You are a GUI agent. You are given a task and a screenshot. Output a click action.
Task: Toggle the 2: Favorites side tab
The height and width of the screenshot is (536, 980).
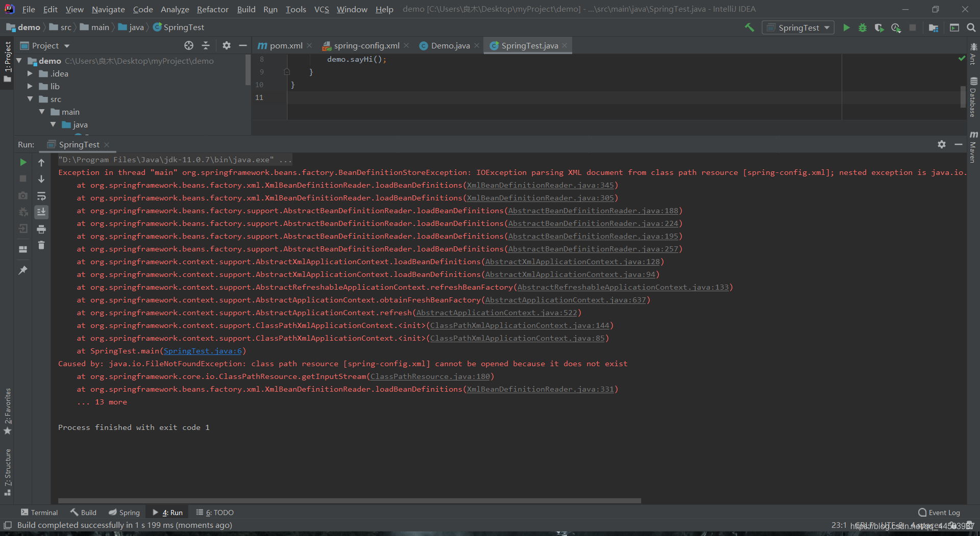(7, 411)
